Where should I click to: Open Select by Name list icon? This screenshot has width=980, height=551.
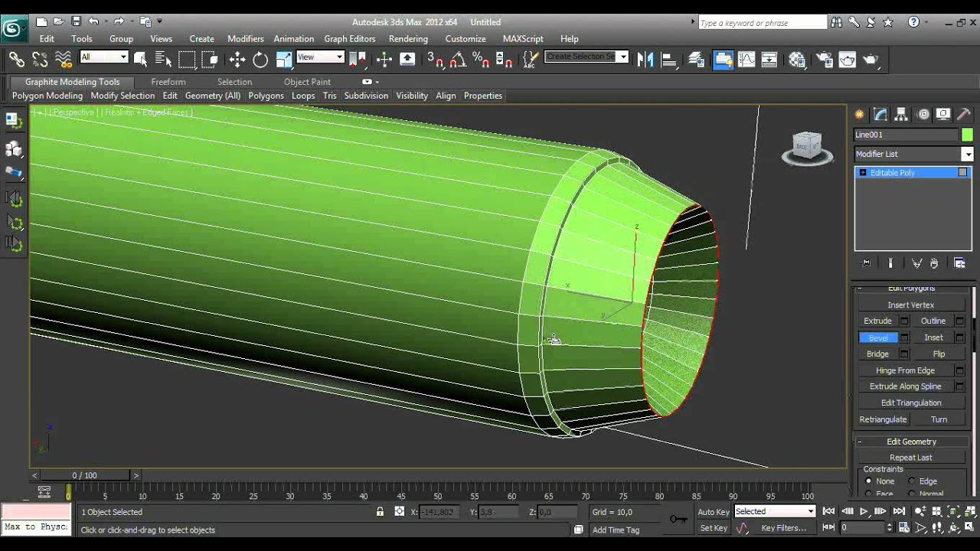pyautogui.click(x=163, y=59)
